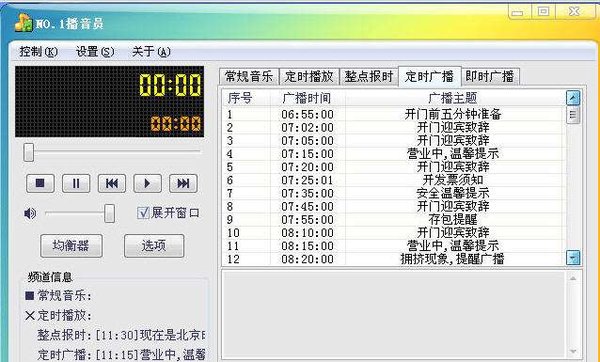This screenshot has width=600, height=362.
Task: Click the 广播时间 column header
Action: coord(308,98)
